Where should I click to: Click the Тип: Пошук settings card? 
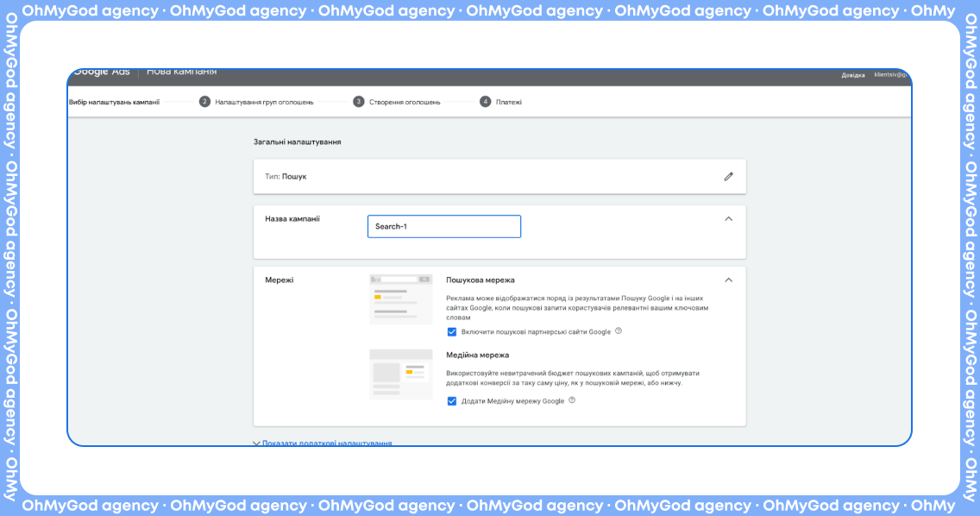point(483,177)
